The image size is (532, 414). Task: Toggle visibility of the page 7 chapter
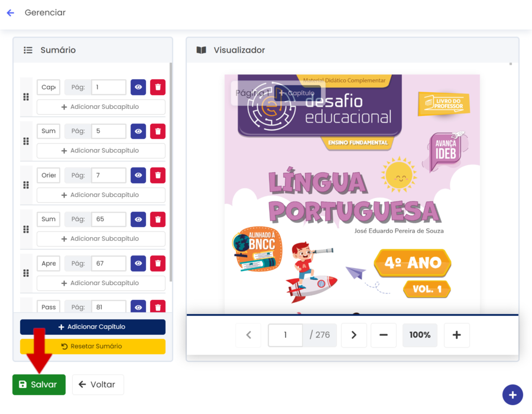(x=138, y=175)
